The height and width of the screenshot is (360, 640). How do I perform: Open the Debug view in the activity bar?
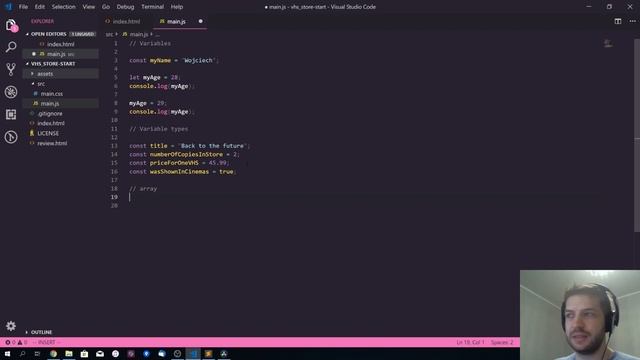[x=11, y=92]
